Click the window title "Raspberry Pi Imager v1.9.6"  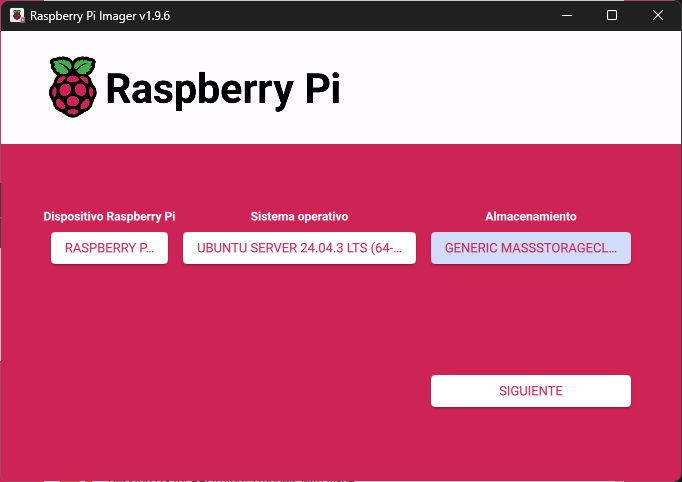(x=100, y=16)
